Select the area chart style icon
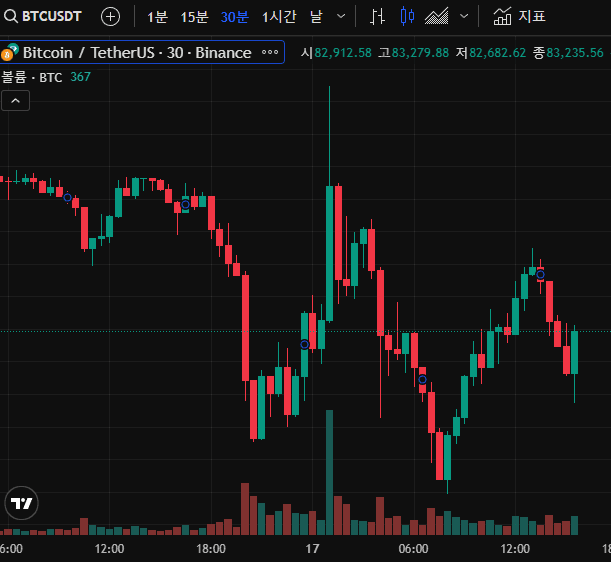 click(436, 16)
